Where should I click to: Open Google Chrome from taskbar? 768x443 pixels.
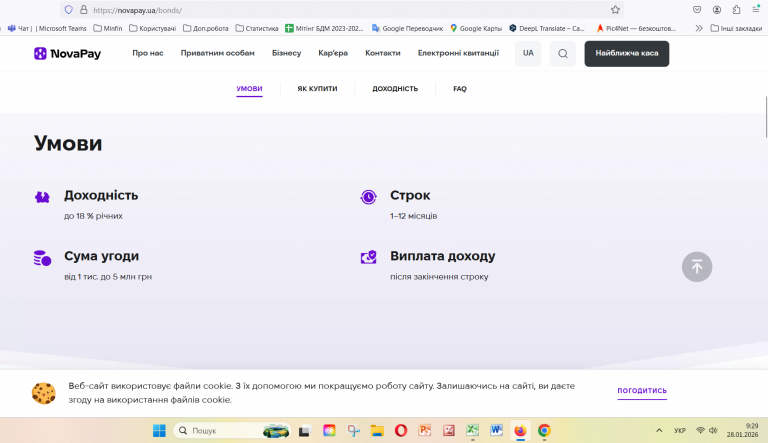pos(544,431)
